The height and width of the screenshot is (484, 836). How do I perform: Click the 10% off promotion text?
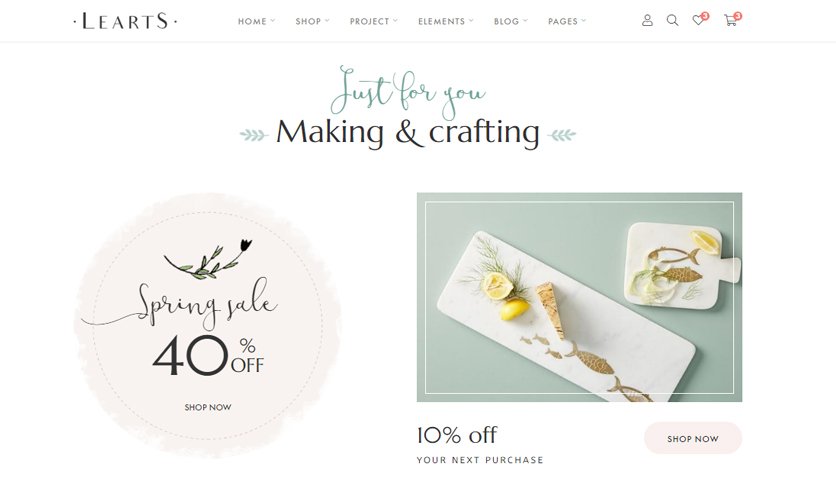click(456, 435)
